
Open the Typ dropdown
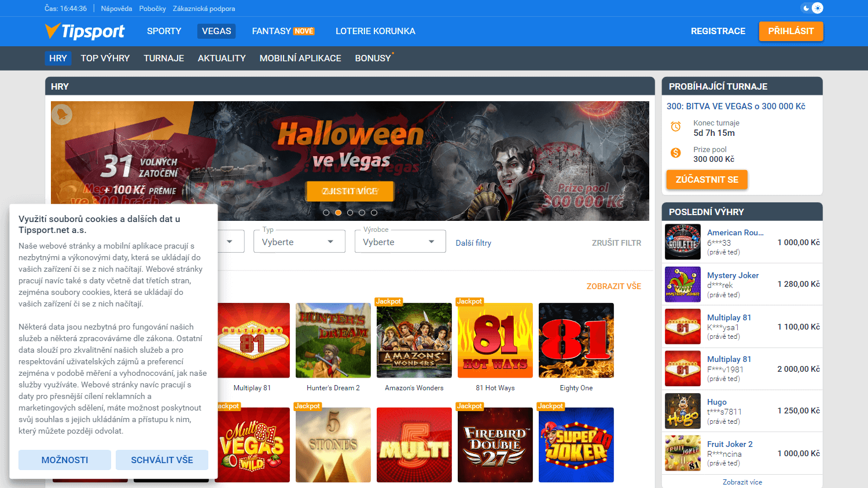299,241
